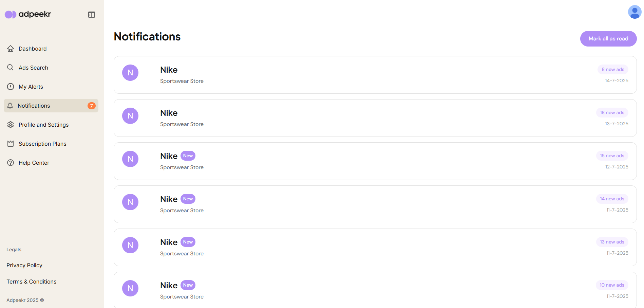Click the Subscription Plans crown icon
The height and width of the screenshot is (308, 644).
(11, 144)
